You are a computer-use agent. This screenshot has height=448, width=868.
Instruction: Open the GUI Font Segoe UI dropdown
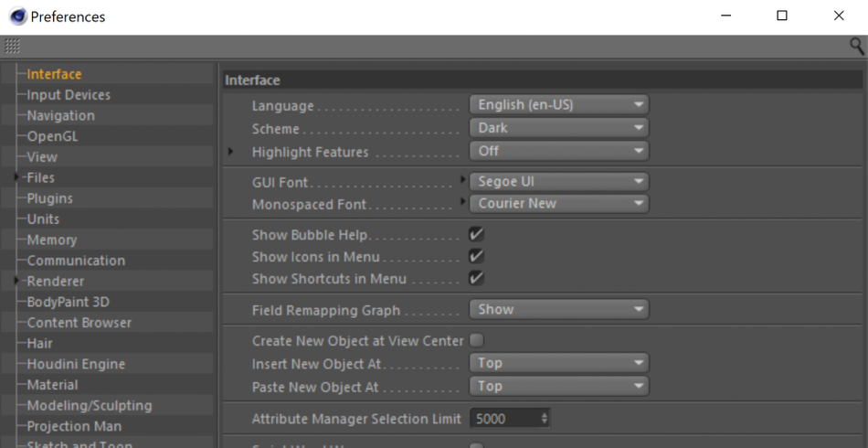click(x=559, y=181)
